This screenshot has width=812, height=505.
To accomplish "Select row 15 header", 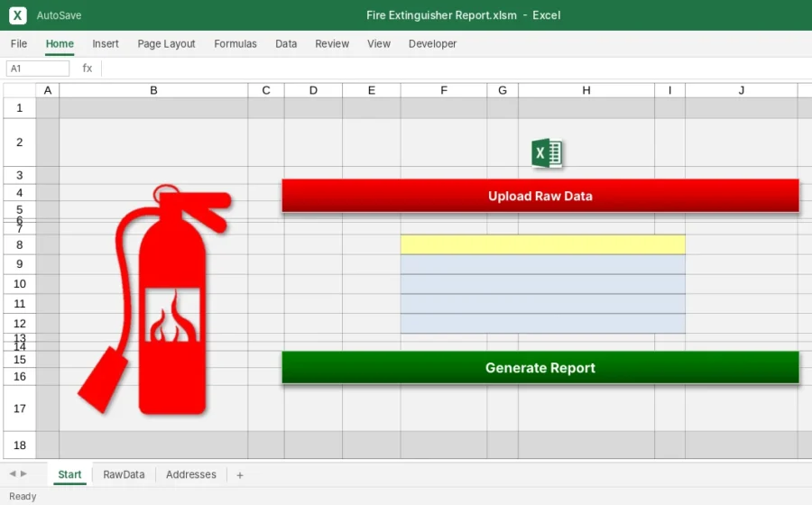I will [20, 360].
